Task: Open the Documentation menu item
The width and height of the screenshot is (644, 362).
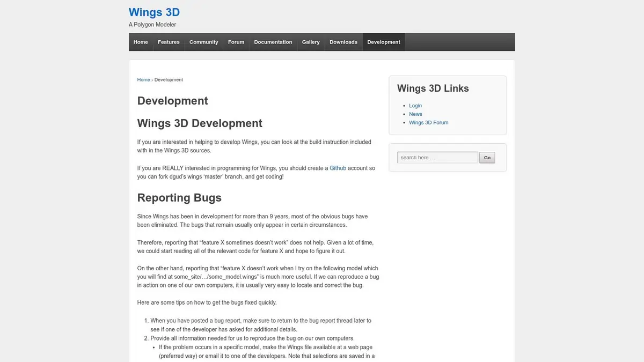Action: point(273,42)
